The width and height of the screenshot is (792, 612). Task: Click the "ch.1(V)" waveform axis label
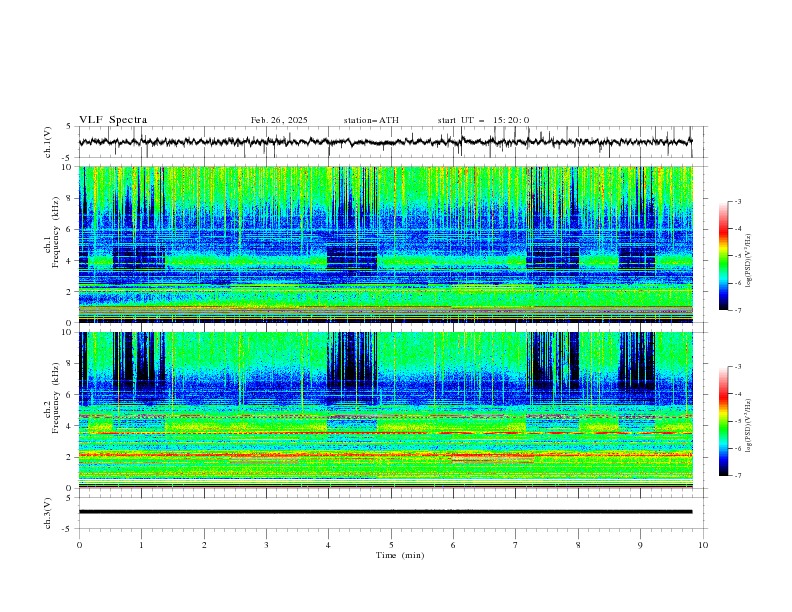48,142
